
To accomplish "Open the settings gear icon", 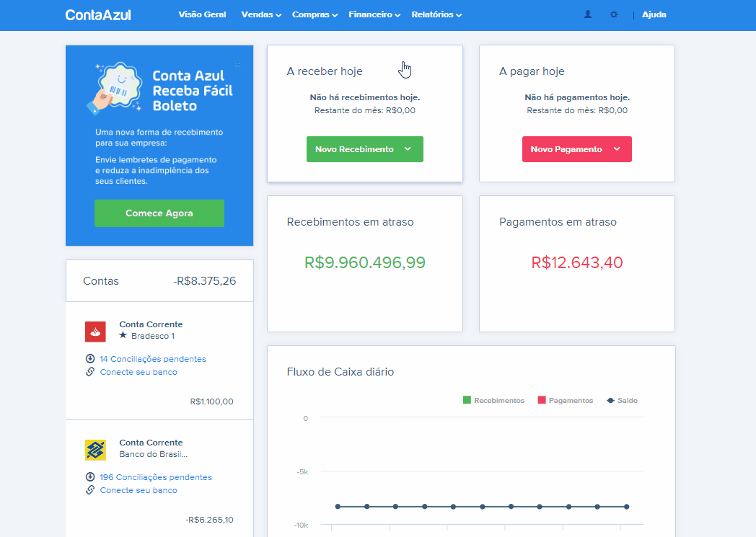I will tap(614, 14).
